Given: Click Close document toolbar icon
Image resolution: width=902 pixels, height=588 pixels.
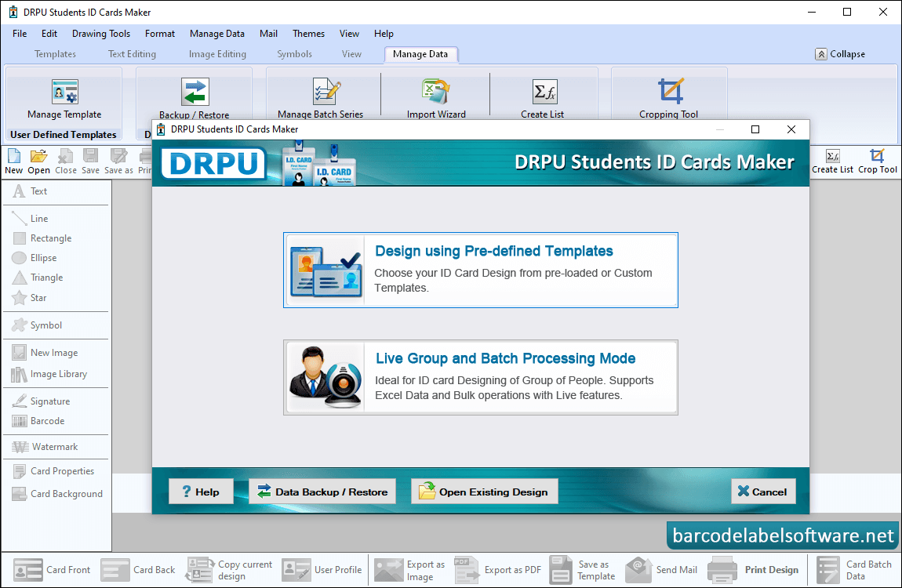Looking at the screenshot, I should pos(66,162).
